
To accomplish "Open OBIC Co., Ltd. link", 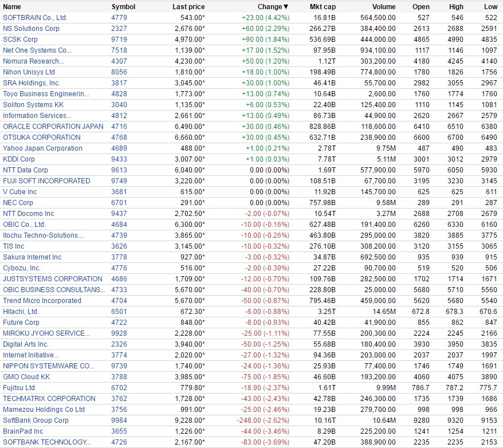I will [25, 225].
